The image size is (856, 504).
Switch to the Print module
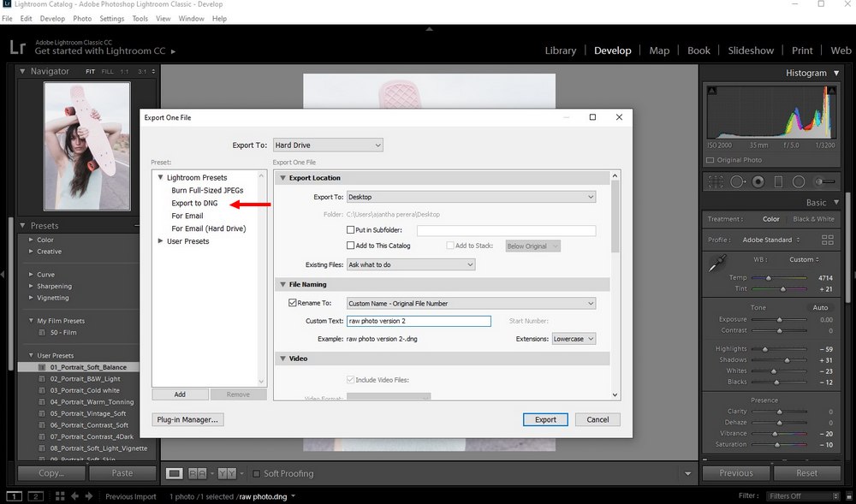(x=802, y=50)
